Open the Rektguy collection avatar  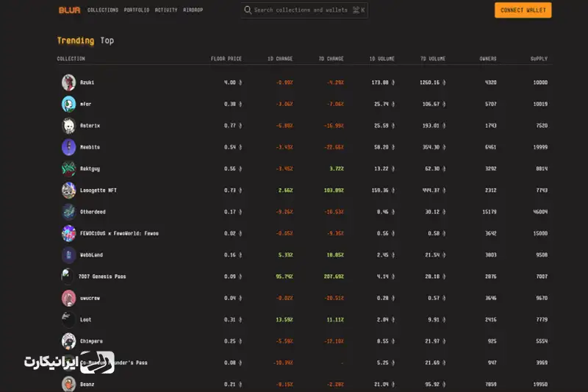coord(68,169)
